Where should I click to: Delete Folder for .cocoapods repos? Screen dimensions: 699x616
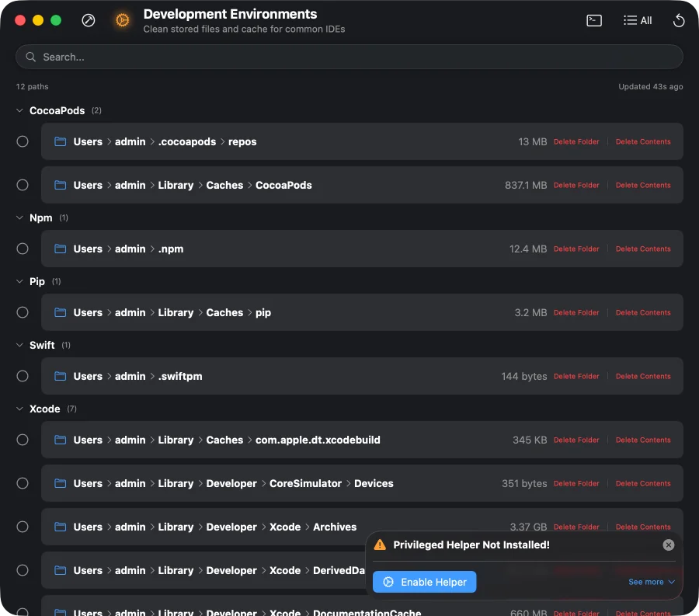tap(576, 141)
